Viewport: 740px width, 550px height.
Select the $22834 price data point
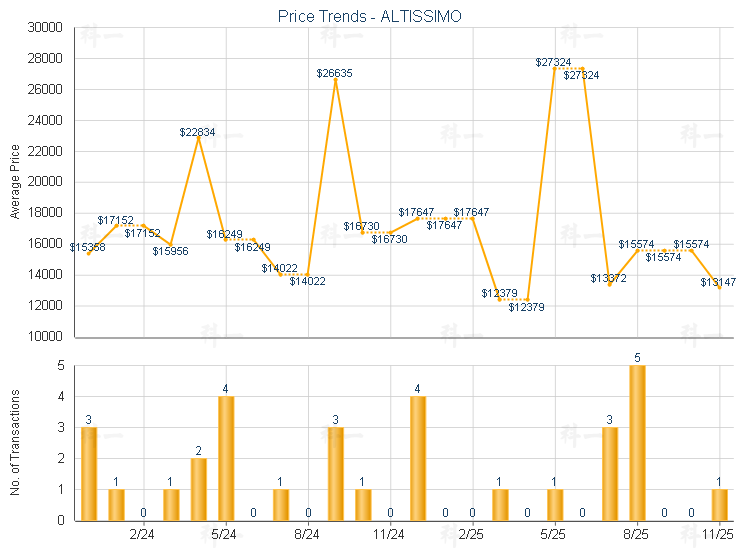pos(199,138)
